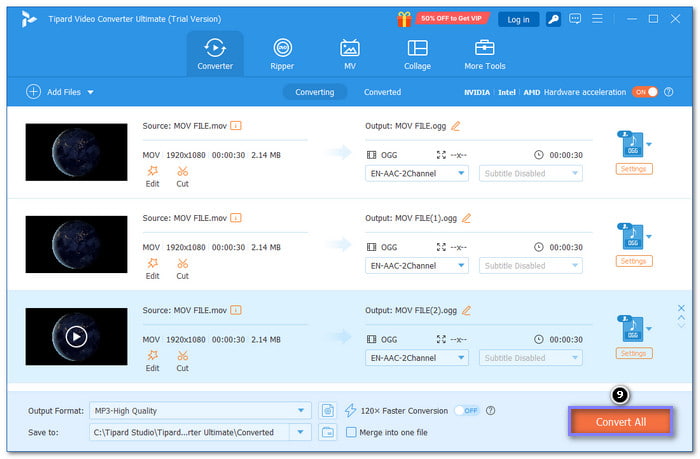Select the second video thumbnail

click(x=76, y=244)
